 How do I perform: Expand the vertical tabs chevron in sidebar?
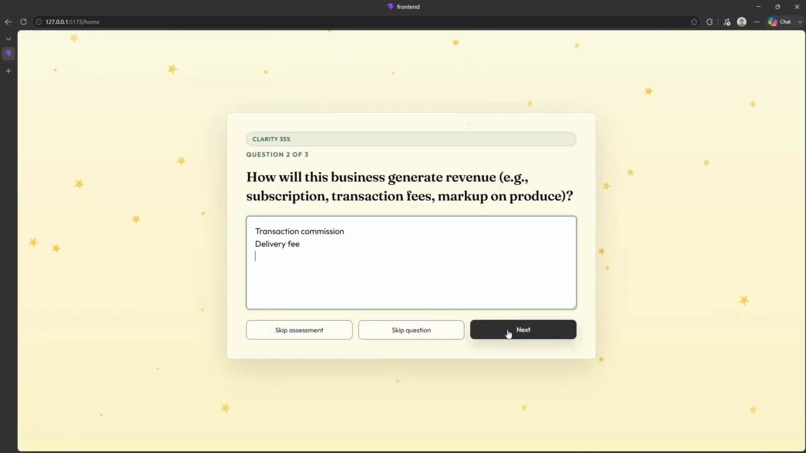pyautogui.click(x=8, y=39)
